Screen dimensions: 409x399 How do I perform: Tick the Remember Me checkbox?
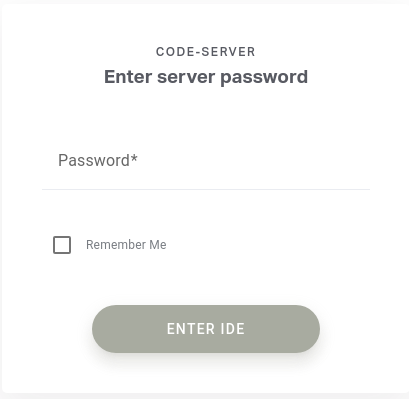pyautogui.click(x=62, y=245)
